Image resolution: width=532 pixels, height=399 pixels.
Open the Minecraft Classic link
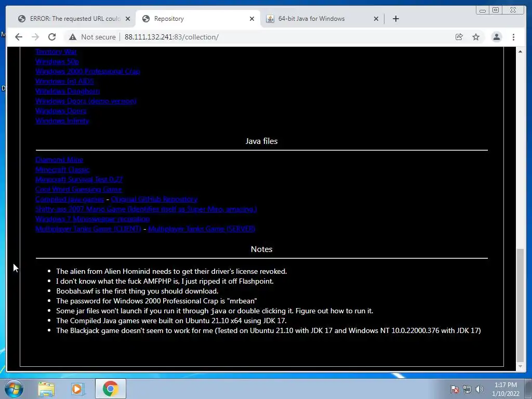pos(62,169)
